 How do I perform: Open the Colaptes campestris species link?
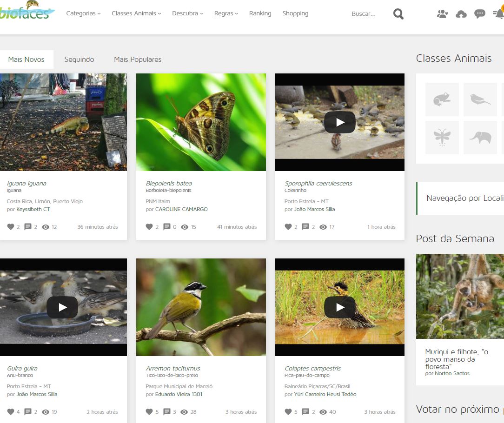click(312, 368)
